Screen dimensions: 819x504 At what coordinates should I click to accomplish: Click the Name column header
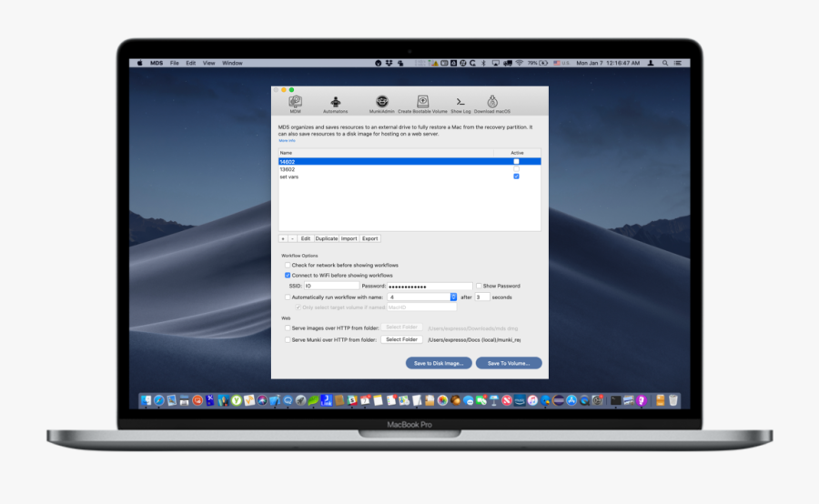tap(386, 153)
